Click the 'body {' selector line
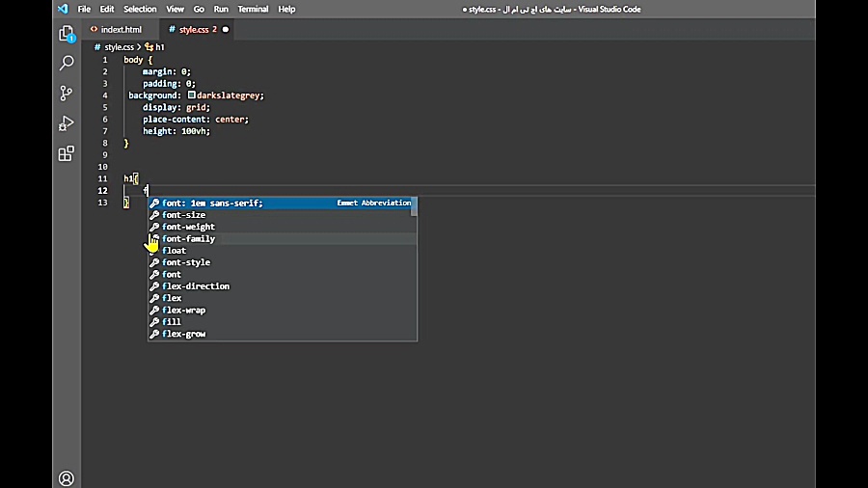Viewport: 868px width, 488px height. pos(138,60)
